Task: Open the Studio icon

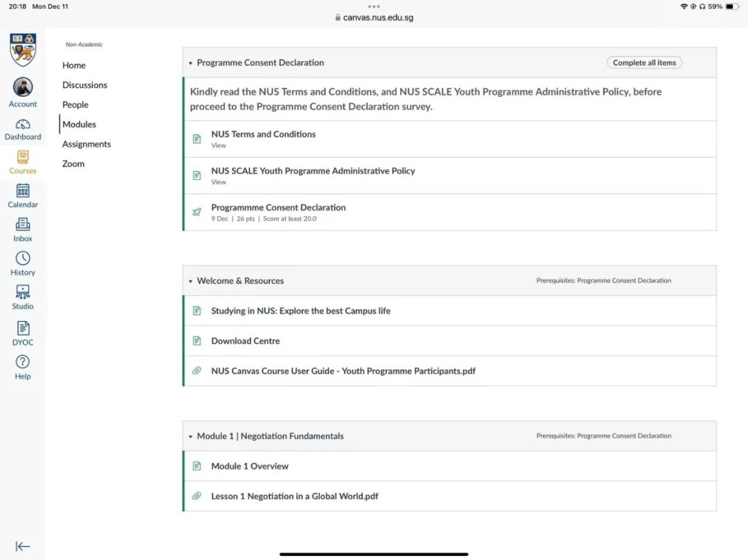Action: (x=23, y=291)
